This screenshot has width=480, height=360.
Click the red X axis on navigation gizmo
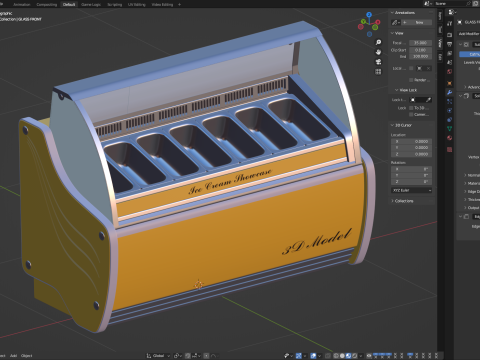(x=378, y=22)
